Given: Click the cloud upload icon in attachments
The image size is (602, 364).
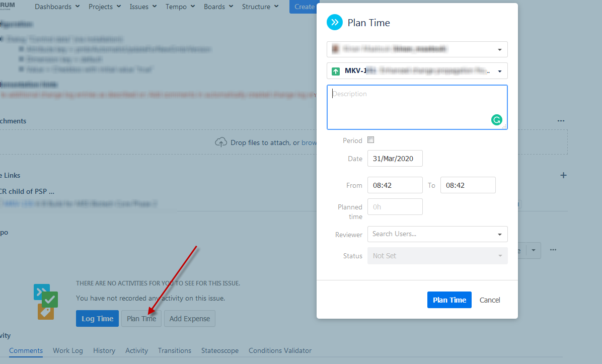Looking at the screenshot, I should point(221,142).
